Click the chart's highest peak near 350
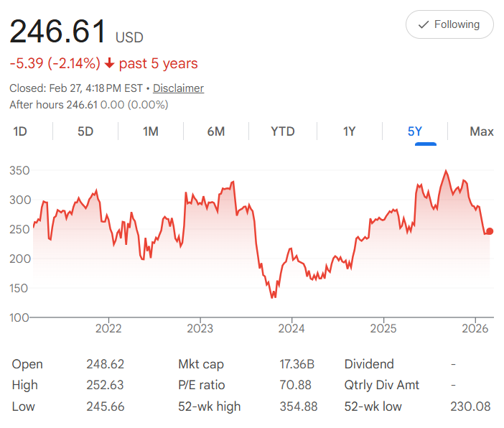Image resolution: width=504 pixels, height=428 pixels. [x=446, y=171]
